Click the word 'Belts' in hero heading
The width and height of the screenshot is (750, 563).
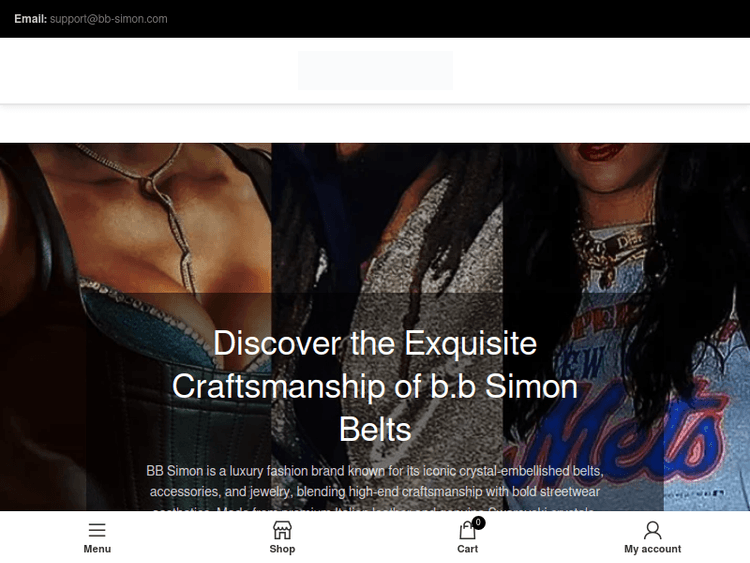(375, 429)
